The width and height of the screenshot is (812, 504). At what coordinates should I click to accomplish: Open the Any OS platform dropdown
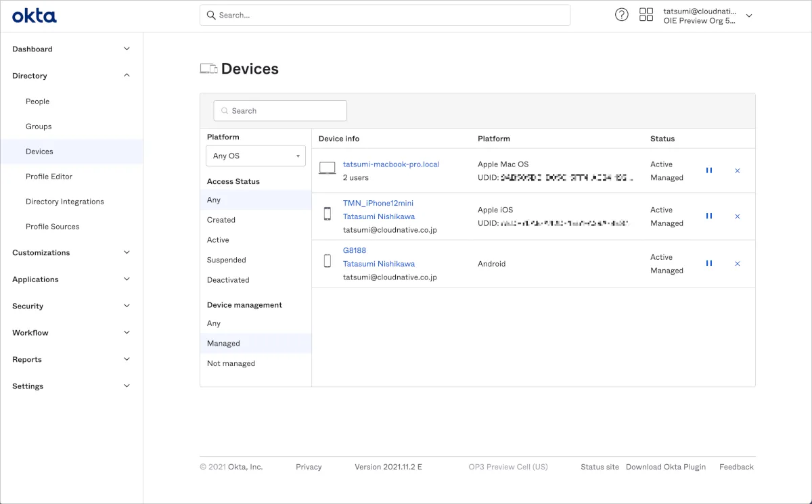point(256,156)
